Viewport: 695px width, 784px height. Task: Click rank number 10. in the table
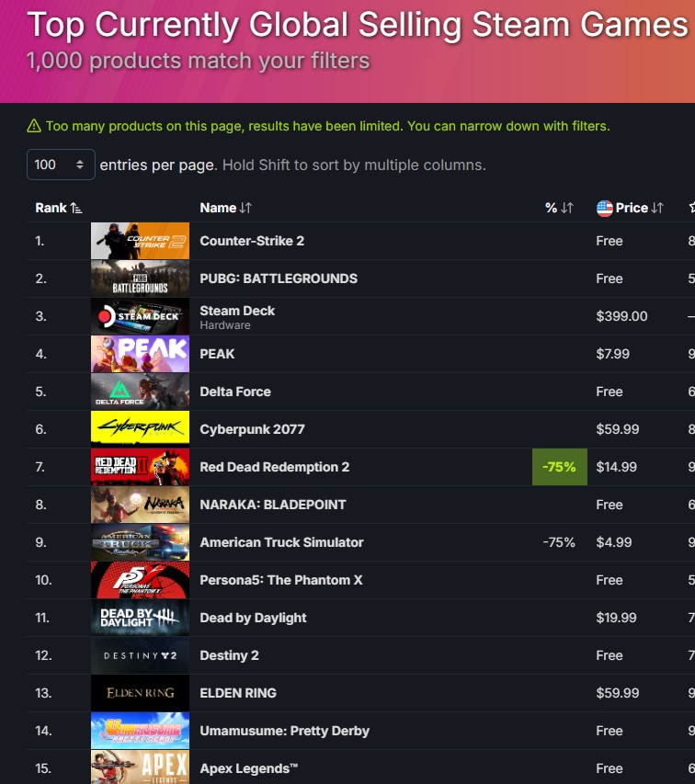[43, 580]
